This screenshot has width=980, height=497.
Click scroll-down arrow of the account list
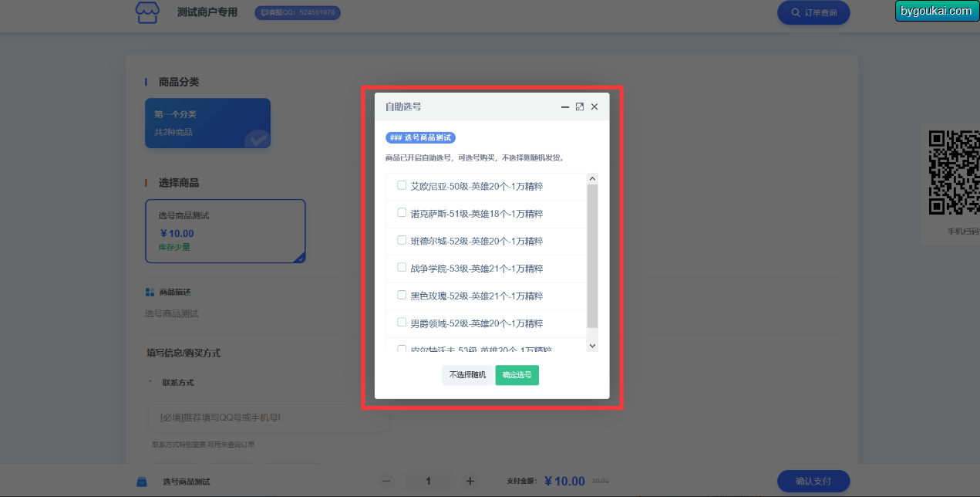[592, 346]
